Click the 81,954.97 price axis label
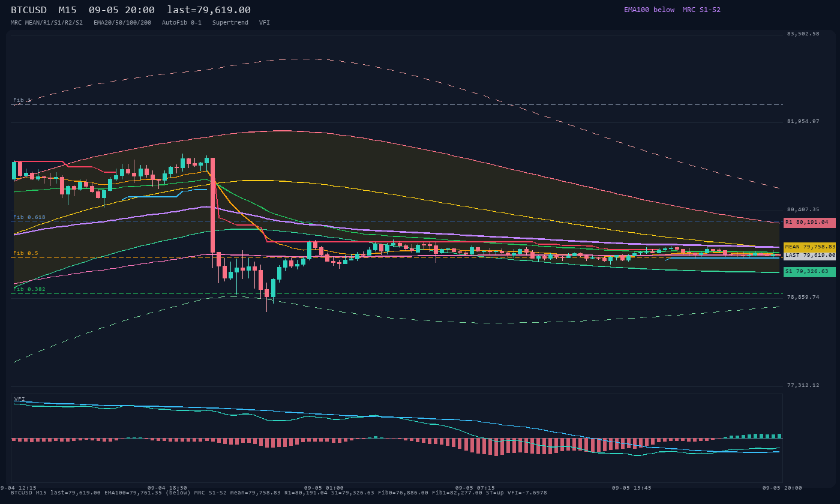Screen dimensions: 840x504 click(x=803, y=122)
